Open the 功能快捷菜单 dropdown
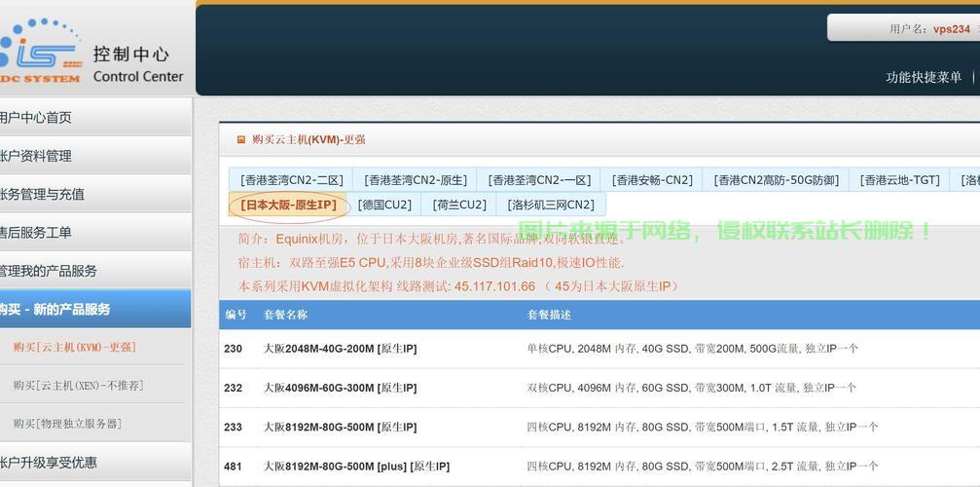 [x=924, y=78]
